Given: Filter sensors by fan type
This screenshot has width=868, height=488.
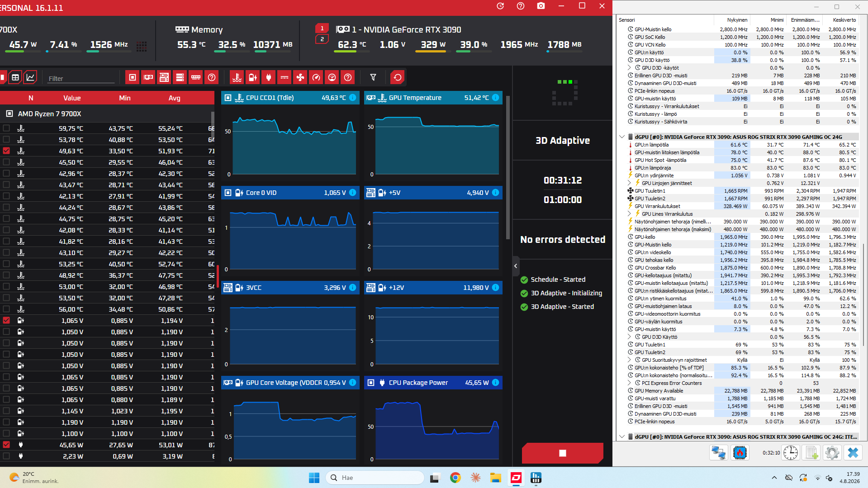Looking at the screenshot, I should [x=300, y=77].
